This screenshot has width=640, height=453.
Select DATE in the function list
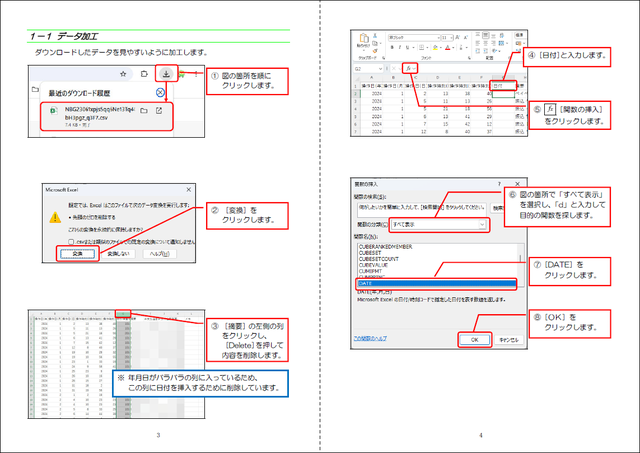tap(436, 283)
